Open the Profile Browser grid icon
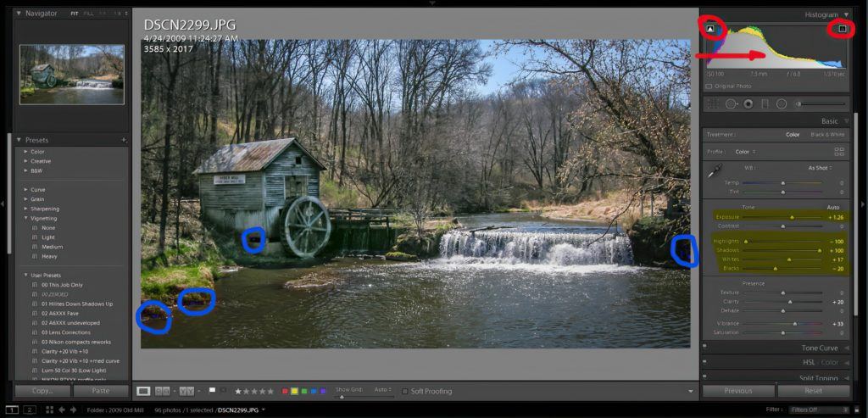Screen dimensions: 868x418 [x=839, y=152]
